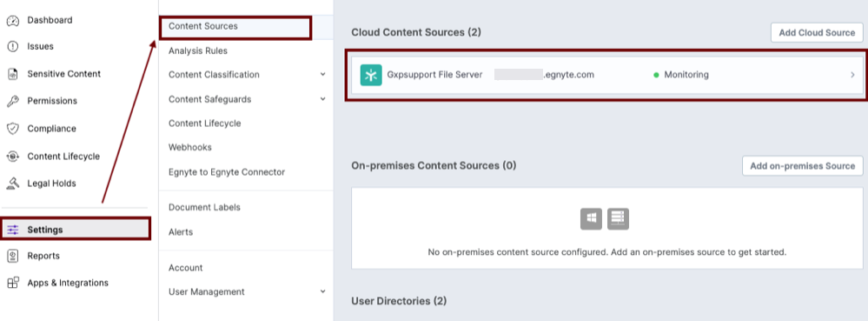Click Add on-premises Source button
Screen dimensions: 868x321
802,166
